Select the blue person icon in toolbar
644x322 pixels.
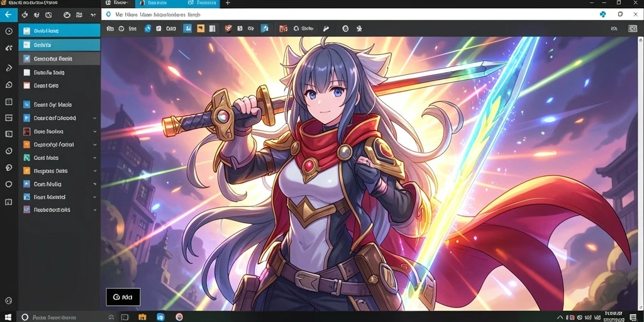(187, 29)
